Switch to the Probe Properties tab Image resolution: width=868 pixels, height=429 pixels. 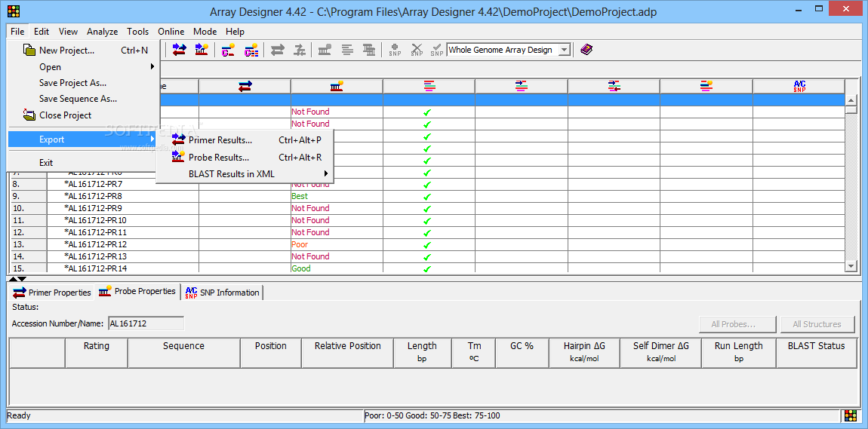coord(137,291)
